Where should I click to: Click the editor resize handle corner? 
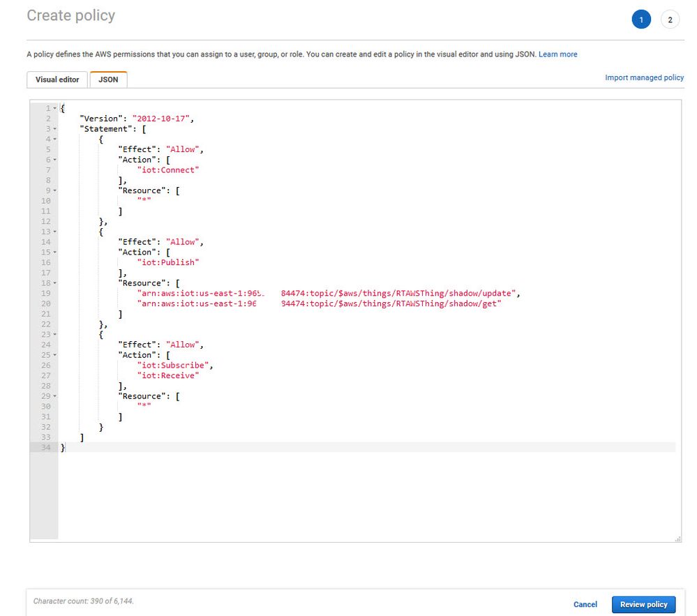[678, 539]
